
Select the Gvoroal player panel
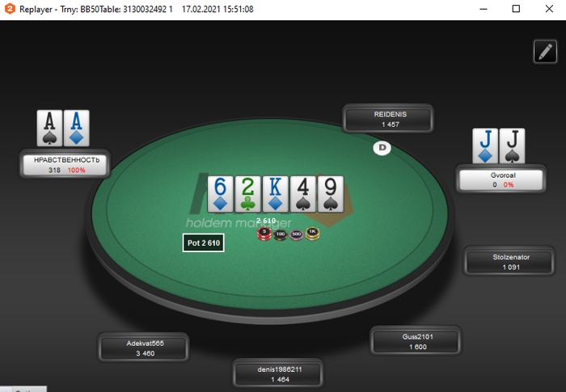[501, 179]
